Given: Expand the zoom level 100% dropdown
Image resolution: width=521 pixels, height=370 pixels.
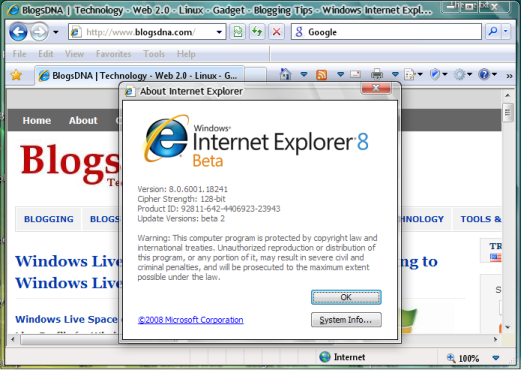Looking at the screenshot, I should [496, 358].
